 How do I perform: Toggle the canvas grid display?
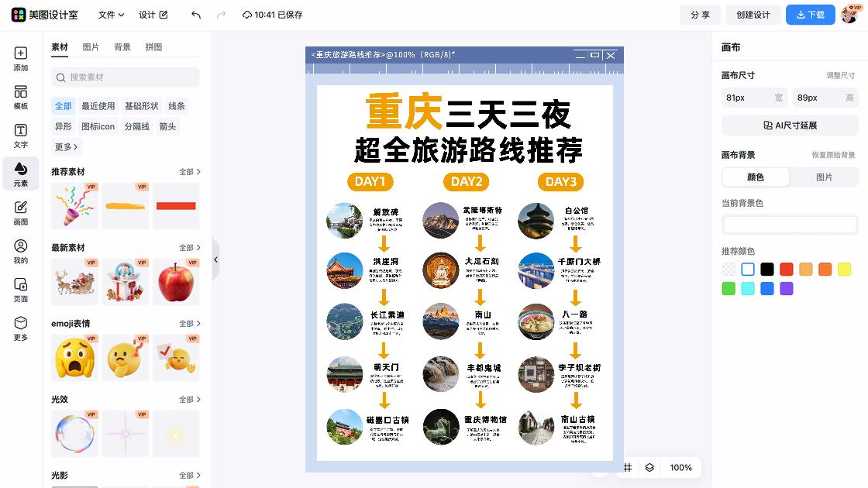coord(628,467)
